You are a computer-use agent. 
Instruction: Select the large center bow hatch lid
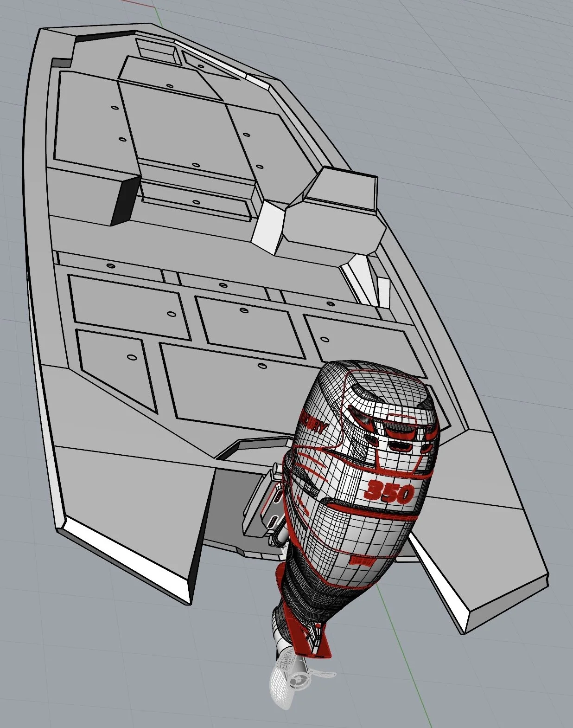click(186, 130)
